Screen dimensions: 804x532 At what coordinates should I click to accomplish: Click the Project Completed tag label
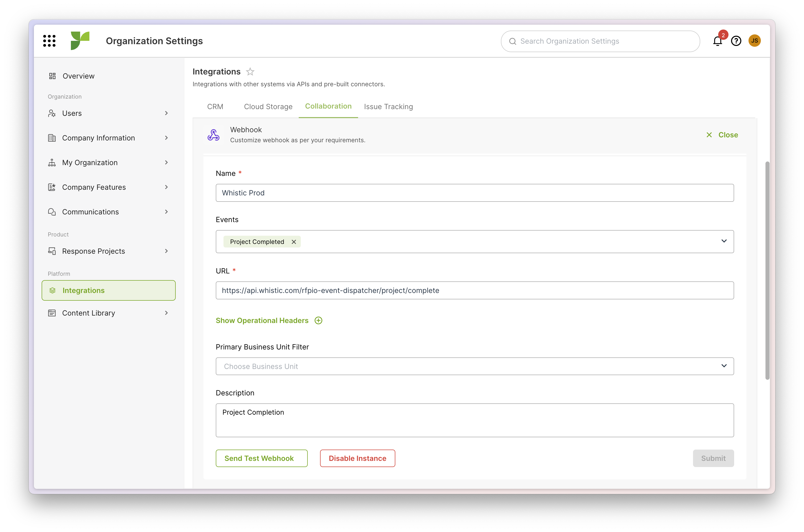click(x=257, y=242)
